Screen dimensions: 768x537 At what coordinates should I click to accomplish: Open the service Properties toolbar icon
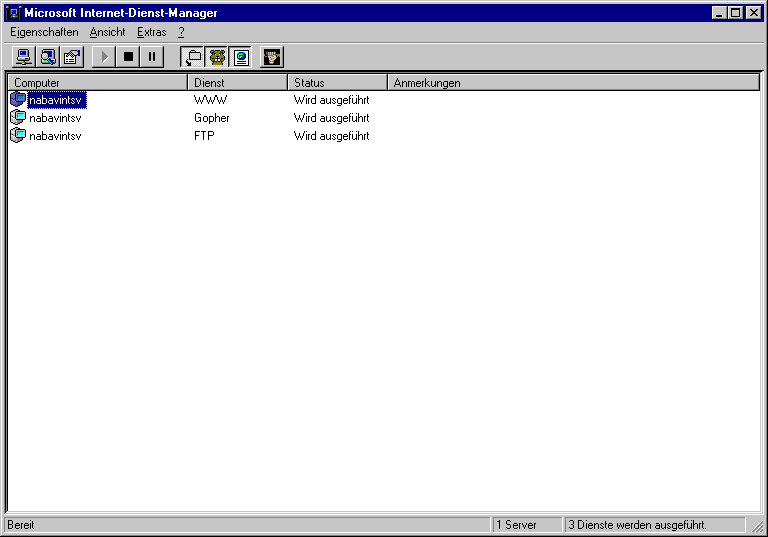(x=72, y=57)
